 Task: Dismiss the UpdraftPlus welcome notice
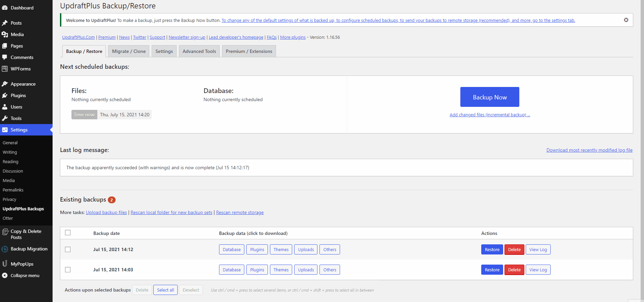(x=626, y=20)
